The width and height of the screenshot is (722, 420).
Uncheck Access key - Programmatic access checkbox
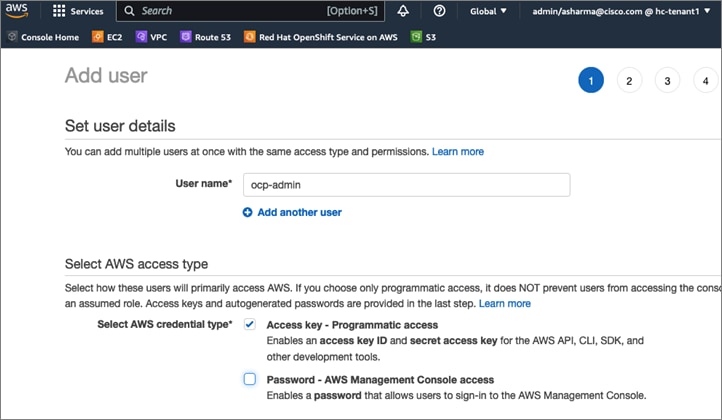point(250,324)
